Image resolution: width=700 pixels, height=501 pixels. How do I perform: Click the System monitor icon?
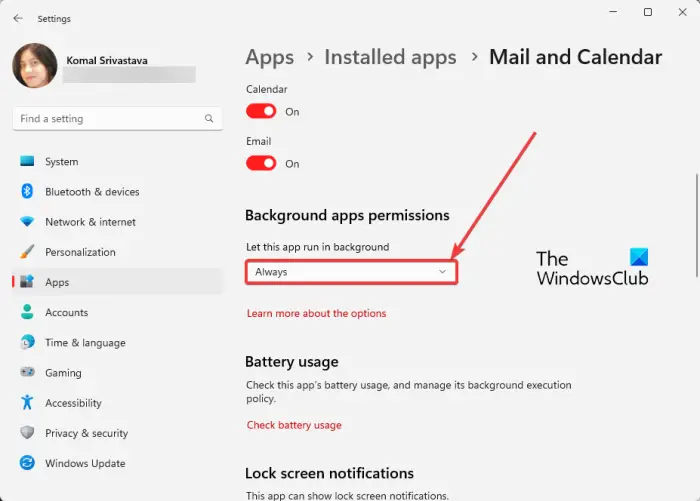coord(27,161)
